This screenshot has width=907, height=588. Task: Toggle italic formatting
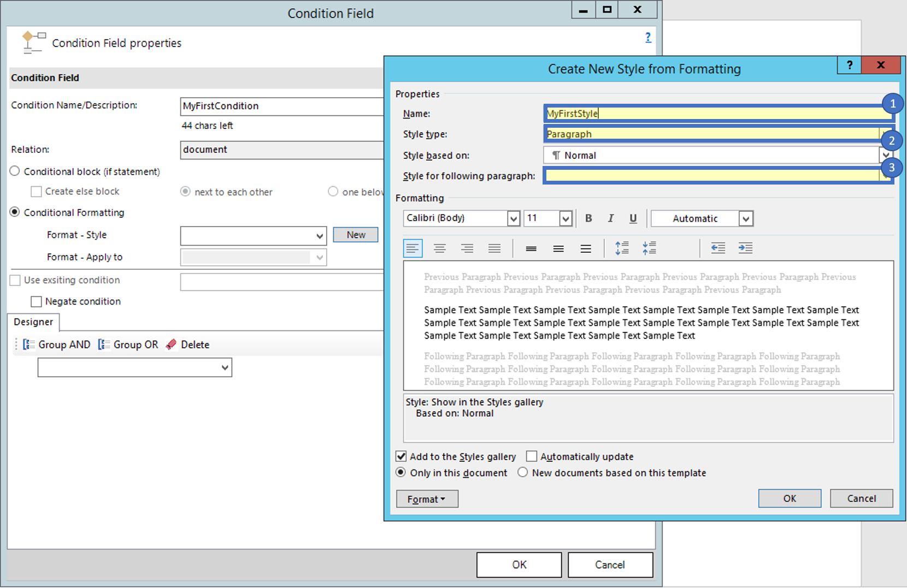coord(610,218)
